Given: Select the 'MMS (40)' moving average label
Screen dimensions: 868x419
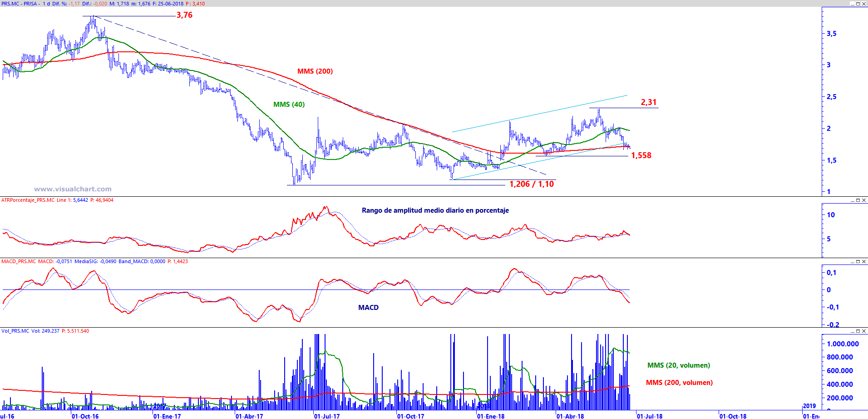Looking at the screenshot, I should coord(289,105).
